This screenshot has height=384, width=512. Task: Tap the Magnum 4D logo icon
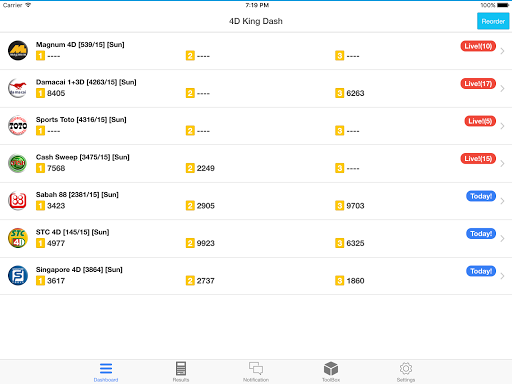18,51
